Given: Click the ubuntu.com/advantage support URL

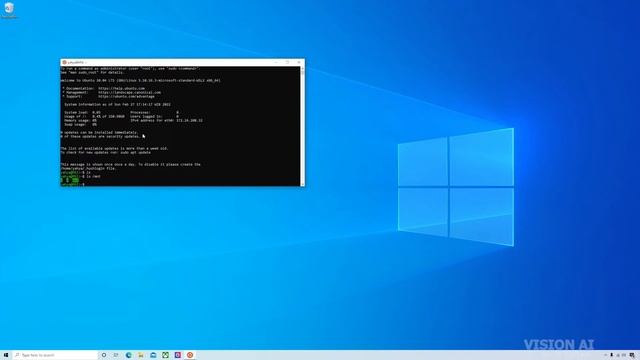Looking at the screenshot, I should point(126,96).
